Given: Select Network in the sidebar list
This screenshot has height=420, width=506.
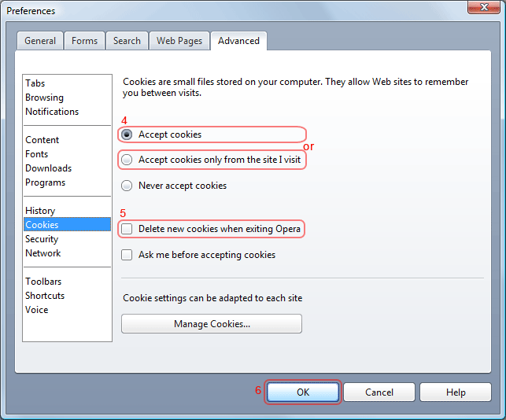Looking at the screenshot, I should point(43,253).
